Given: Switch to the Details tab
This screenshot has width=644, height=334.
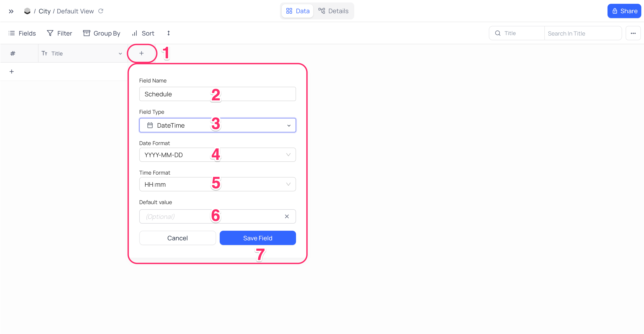Looking at the screenshot, I should [x=333, y=11].
